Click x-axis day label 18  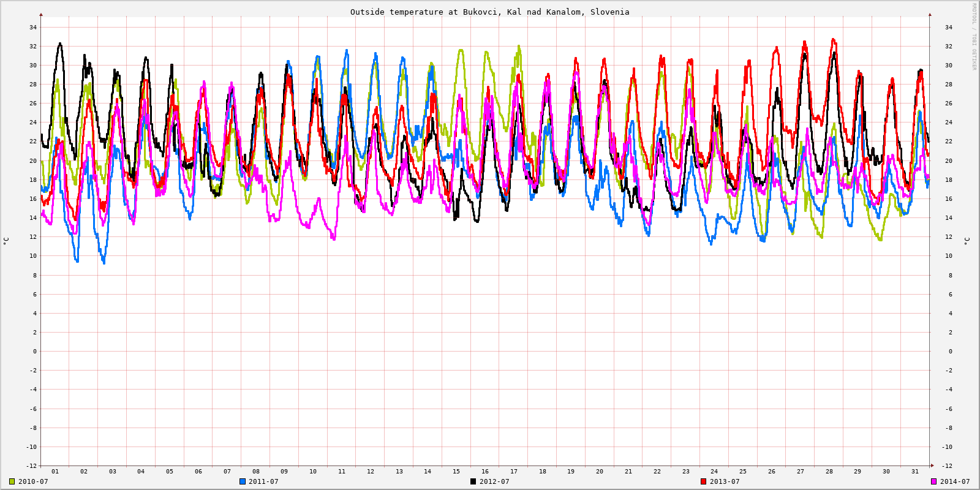(543, 472)
